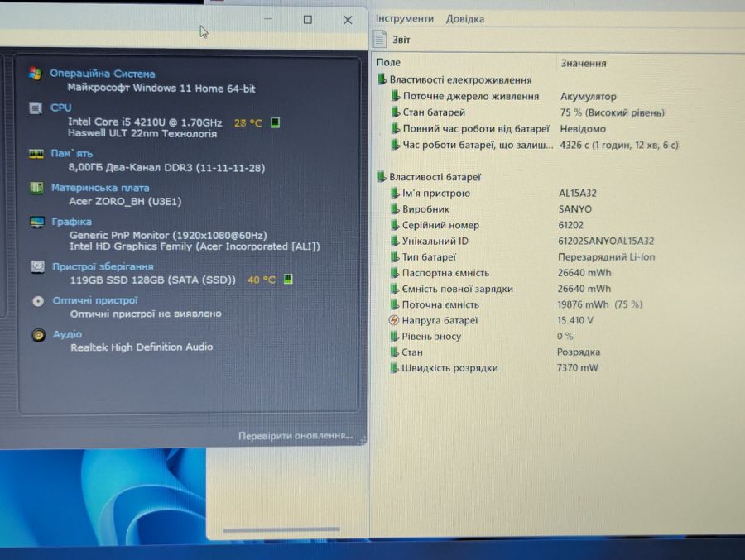This screenshot has width=745, height=560.
Task: Select Властивості батареї group row
Action: click(x=429, y=177)
